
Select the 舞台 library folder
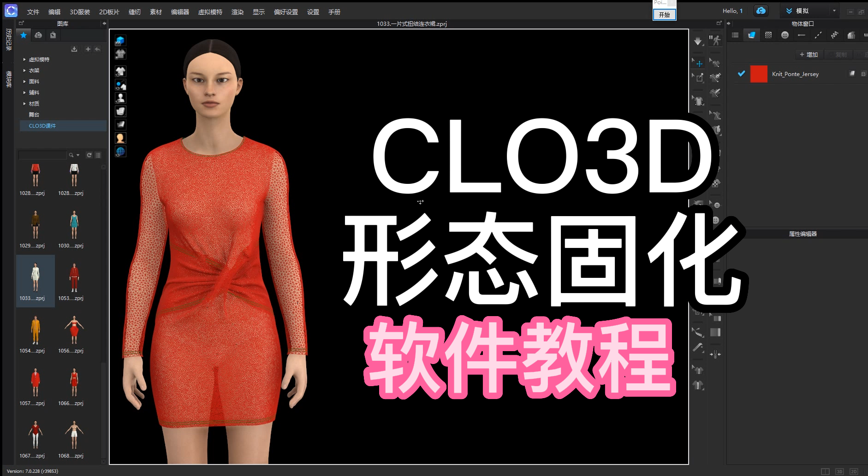[34, 115]
